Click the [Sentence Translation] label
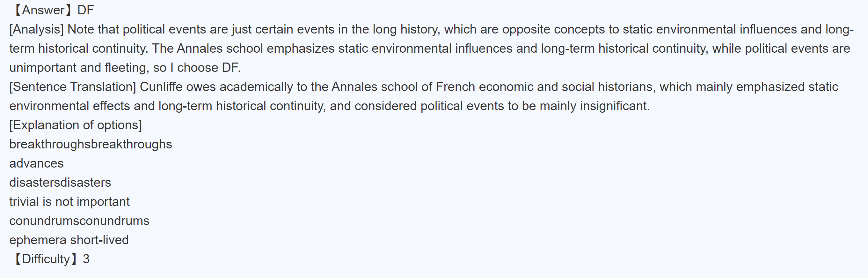This screenshot has height=278, width=868. click(x=72, y=87)
